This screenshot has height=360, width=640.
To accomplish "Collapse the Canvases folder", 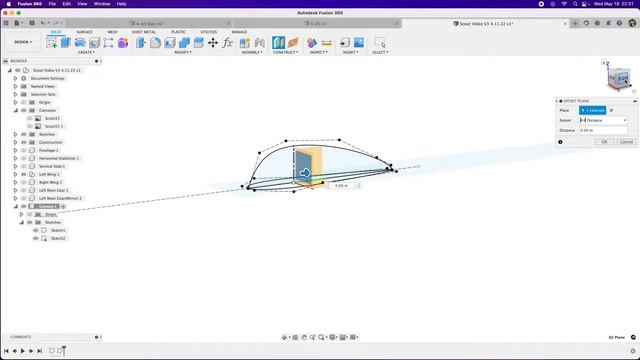I will 16,110.
